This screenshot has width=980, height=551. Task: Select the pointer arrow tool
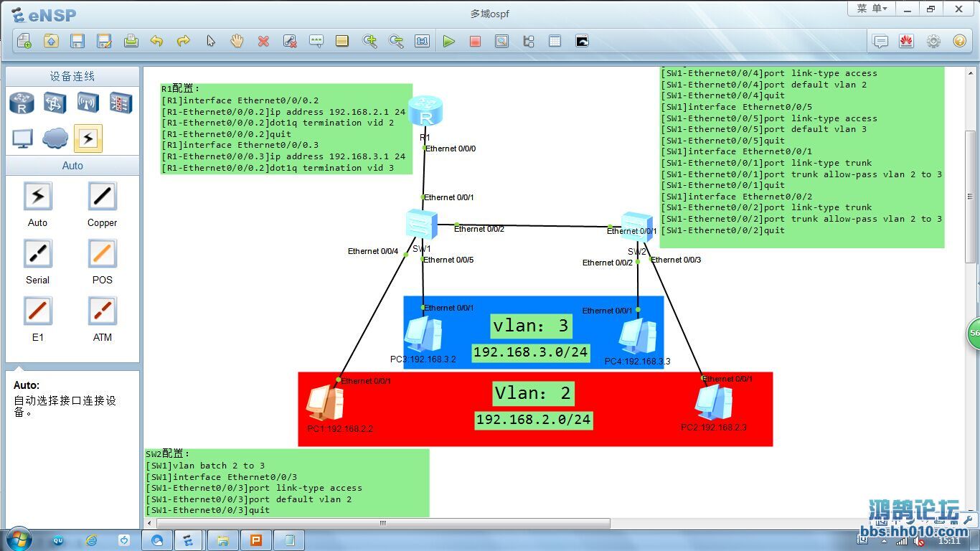point(210,41)
